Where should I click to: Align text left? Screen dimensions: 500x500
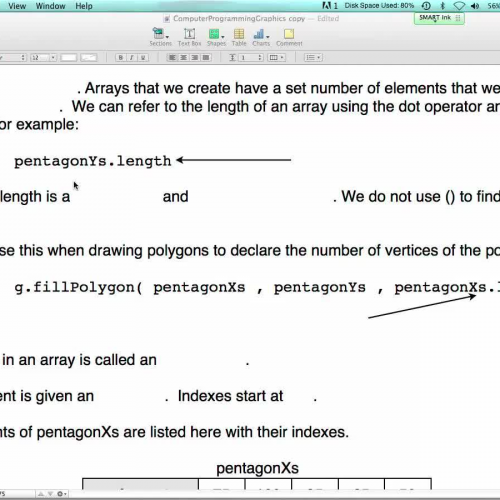tap(172, 58)
